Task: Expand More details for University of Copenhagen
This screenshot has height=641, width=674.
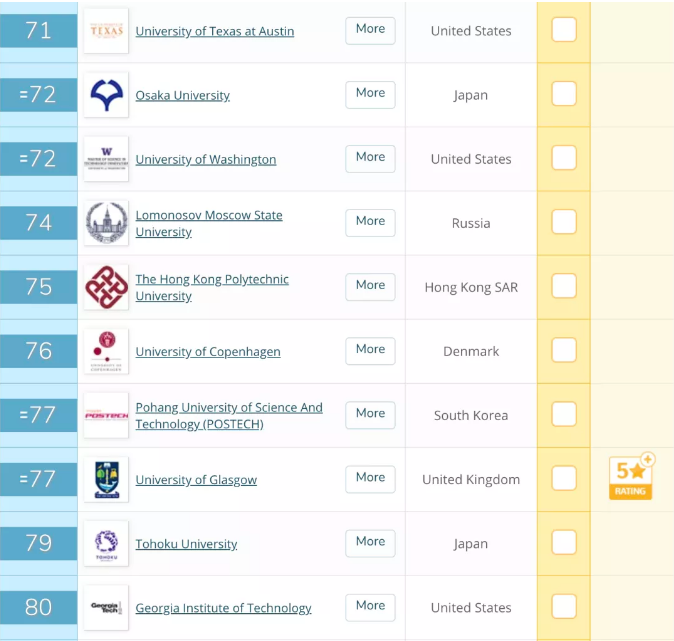Action: [370, 350]
